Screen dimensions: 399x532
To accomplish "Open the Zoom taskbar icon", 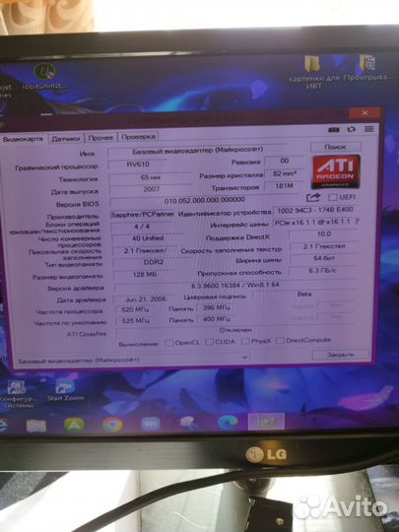I will 151,424.
